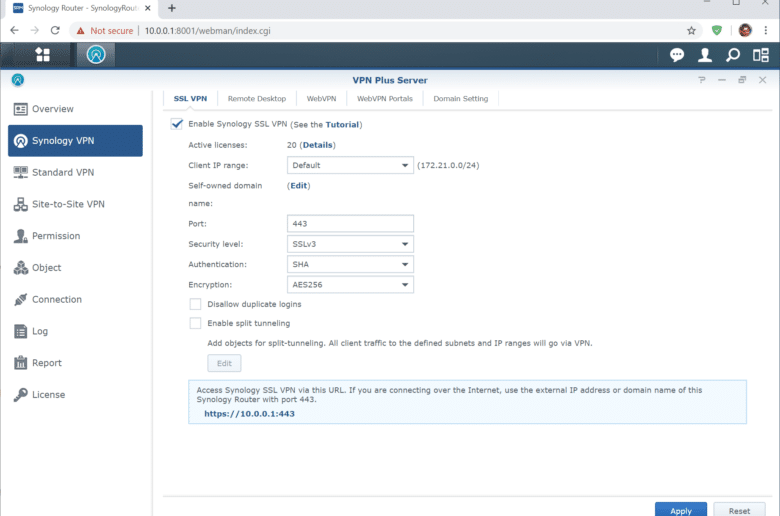Open the widgets panel icon
This screenshot has height=516, width=780.
tap(761, 55)
